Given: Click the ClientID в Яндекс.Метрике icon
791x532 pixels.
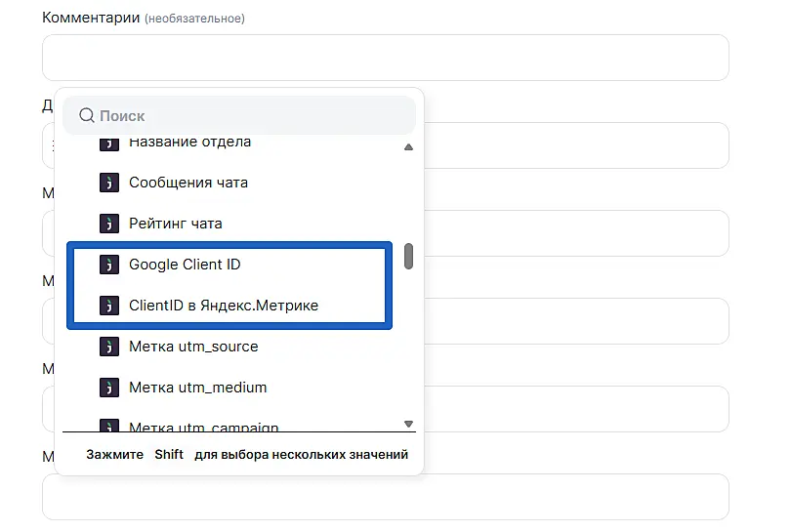Looking at the screenshot, I should (x=108, y=306).
